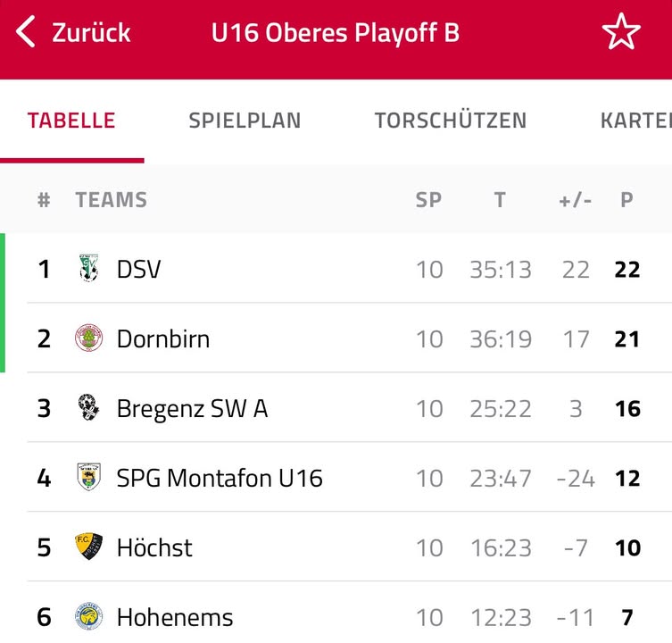Viewport: 672px width, 643px height.
Task: Open SPG Montafon U16 team name
Action: [220, 478]
